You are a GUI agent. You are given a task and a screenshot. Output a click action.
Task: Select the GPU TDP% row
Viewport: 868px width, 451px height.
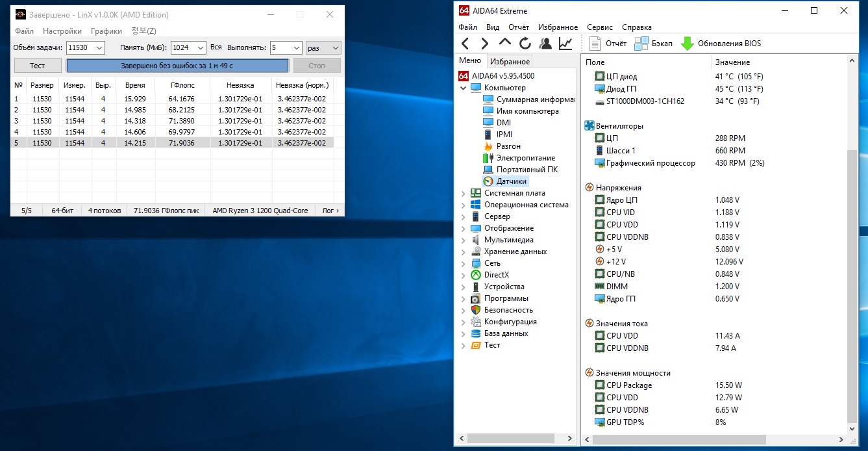point(714,422)
